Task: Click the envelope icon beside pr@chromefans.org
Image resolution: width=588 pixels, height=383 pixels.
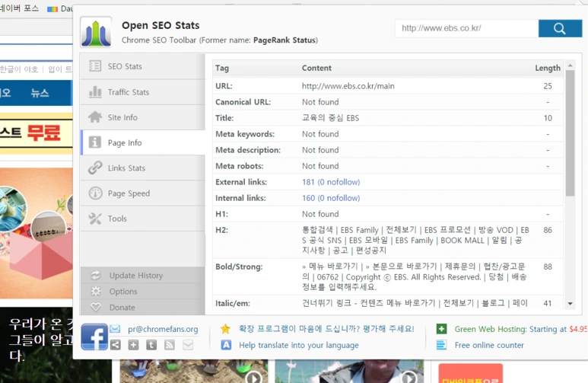Action: point(115,329)
